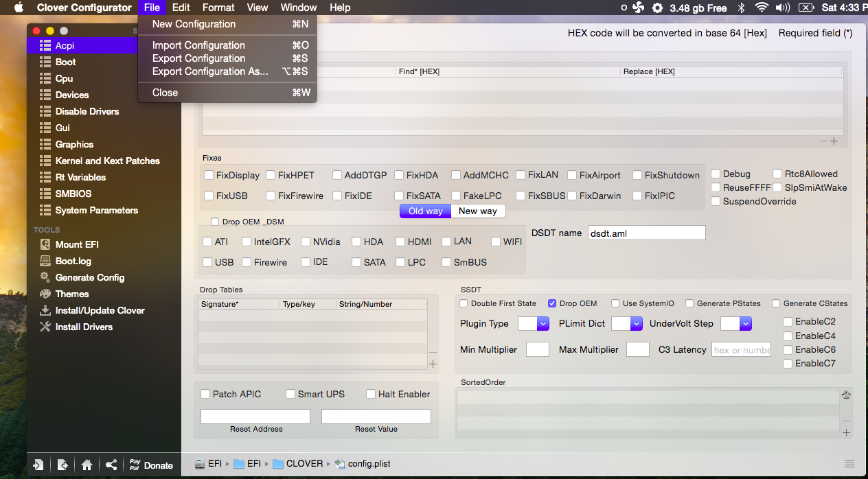This screenshot has height=479, width=868.
Task: Click the export configuration icon in bottom toolbar
Action: pyautogui.click(x=62, y=465)
